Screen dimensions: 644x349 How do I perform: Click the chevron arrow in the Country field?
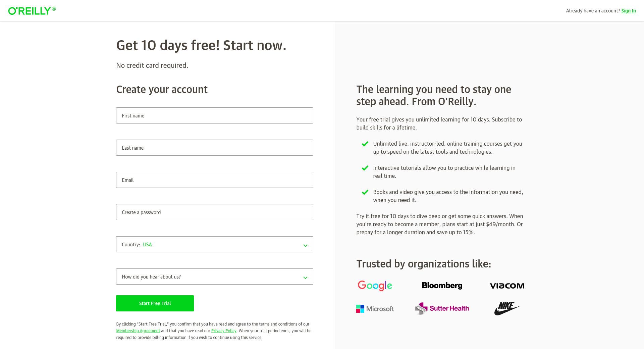coord(305,245)
